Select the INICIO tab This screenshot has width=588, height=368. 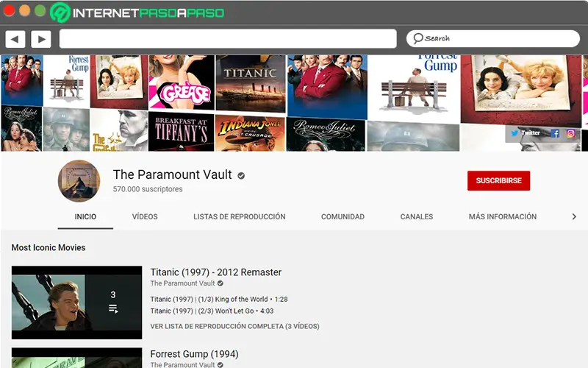tap(85, 216)
